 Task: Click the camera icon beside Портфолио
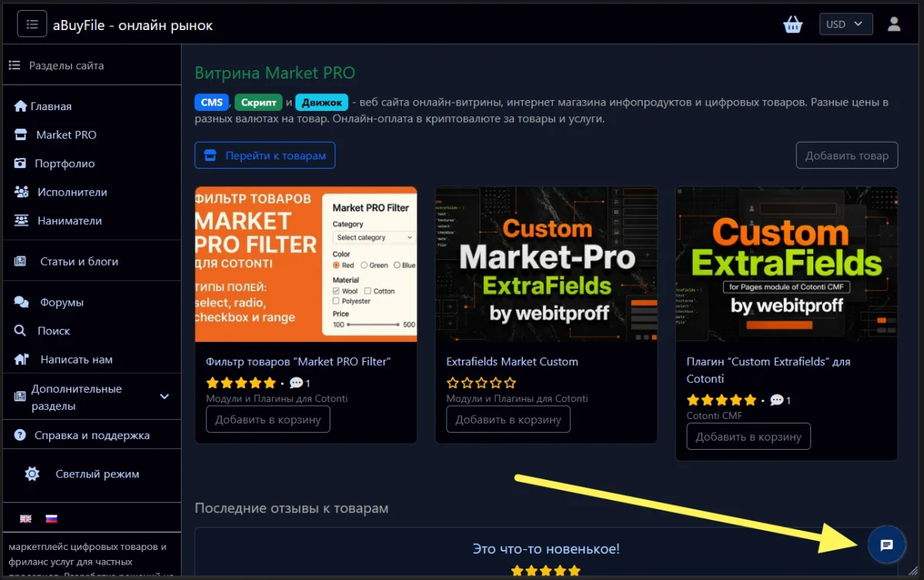click(21, 163)
